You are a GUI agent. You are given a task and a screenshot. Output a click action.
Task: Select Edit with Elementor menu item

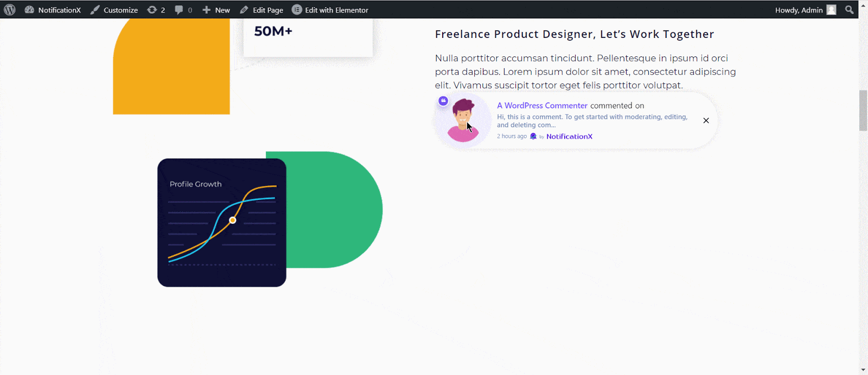[330, 10]
